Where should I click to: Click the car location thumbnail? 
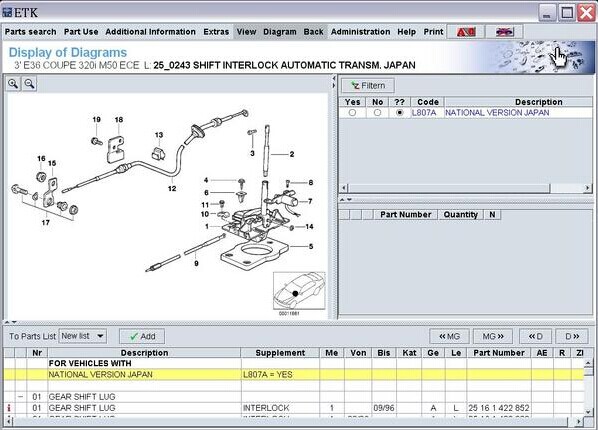[x=299, y=290]
